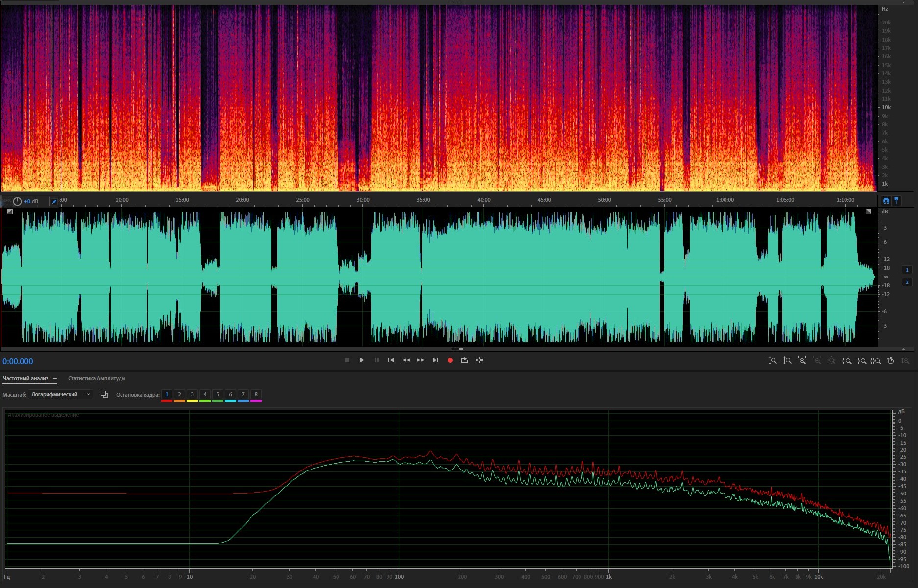The height and width of the screenshot is (588, 918).
Task: Click hold frame button 3
Action: pos(192,394)
